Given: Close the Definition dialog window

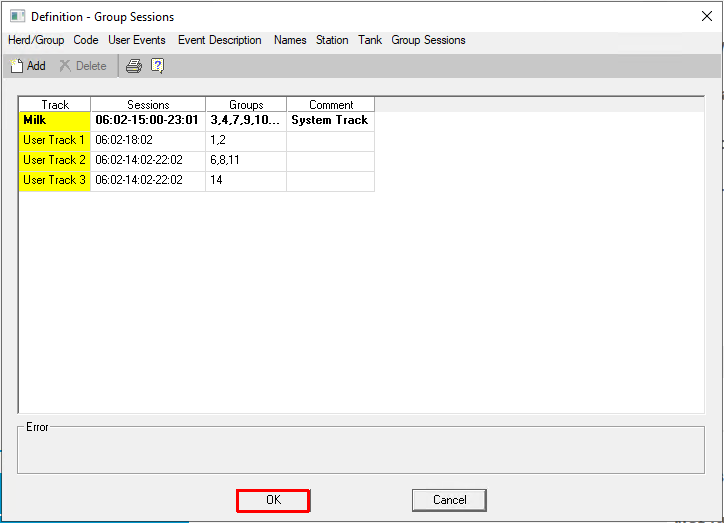Looking at the screenshot, I should pos(707,16).
